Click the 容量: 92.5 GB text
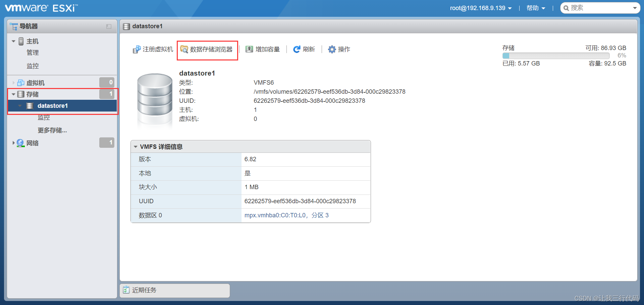This screenshot has height=305, width=644. 607,63
